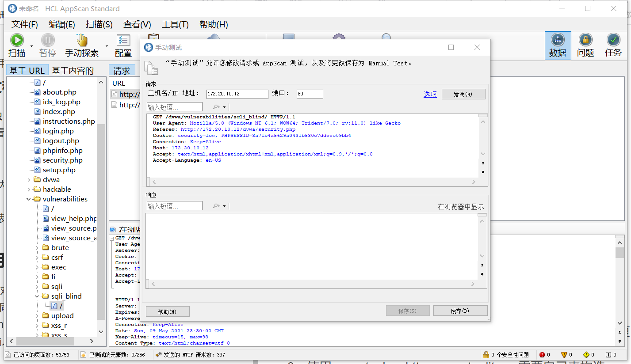
Task: Click the greyed 暂停 pause icon
Action: point(48,41)
